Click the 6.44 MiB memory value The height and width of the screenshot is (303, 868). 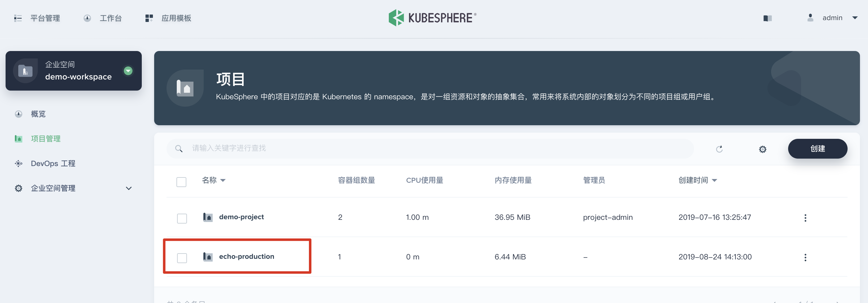pos(510,257)
